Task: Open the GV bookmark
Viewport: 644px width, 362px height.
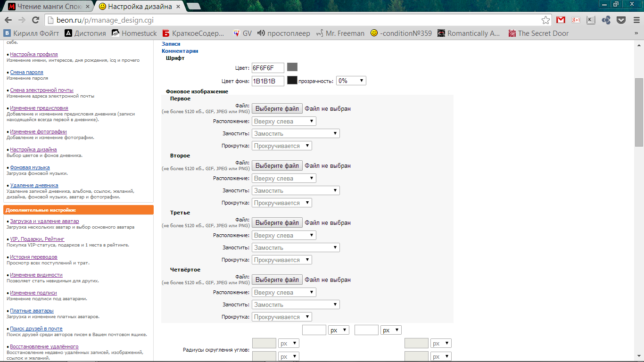Action: coord(242,33)
